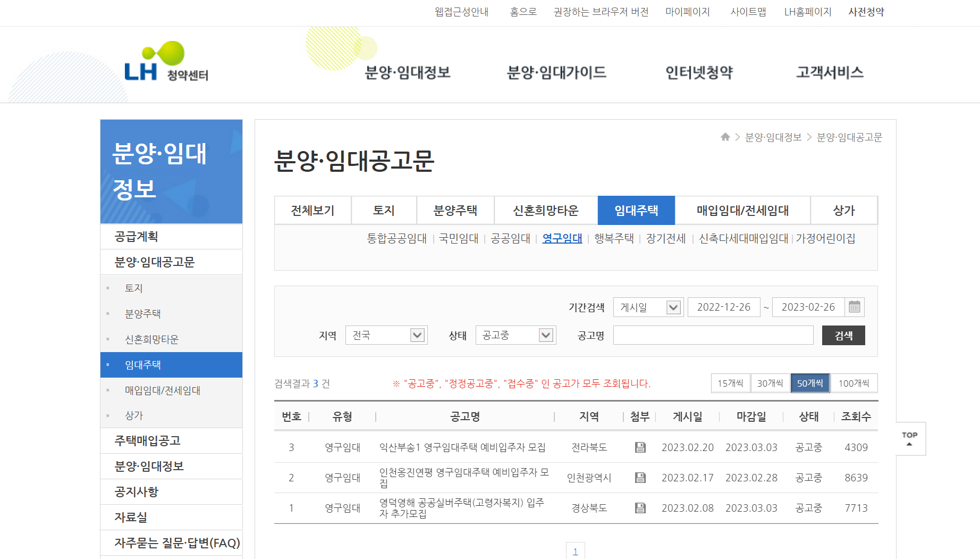
Task: Open the 지역 전국 region dropdown
Action: 386,335
